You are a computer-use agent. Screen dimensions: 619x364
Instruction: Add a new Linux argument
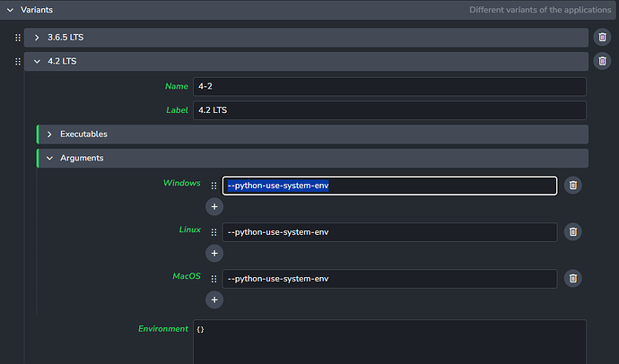tap(214, 254)
